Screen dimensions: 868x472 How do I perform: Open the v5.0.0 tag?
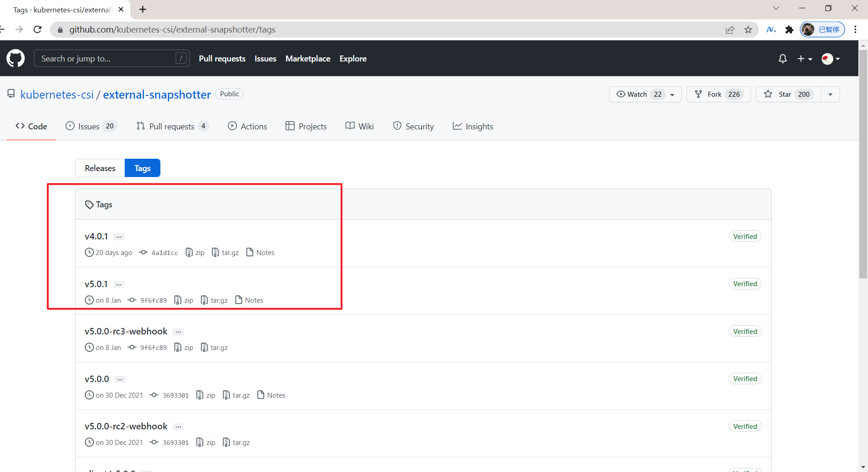(x=97, y=379)
